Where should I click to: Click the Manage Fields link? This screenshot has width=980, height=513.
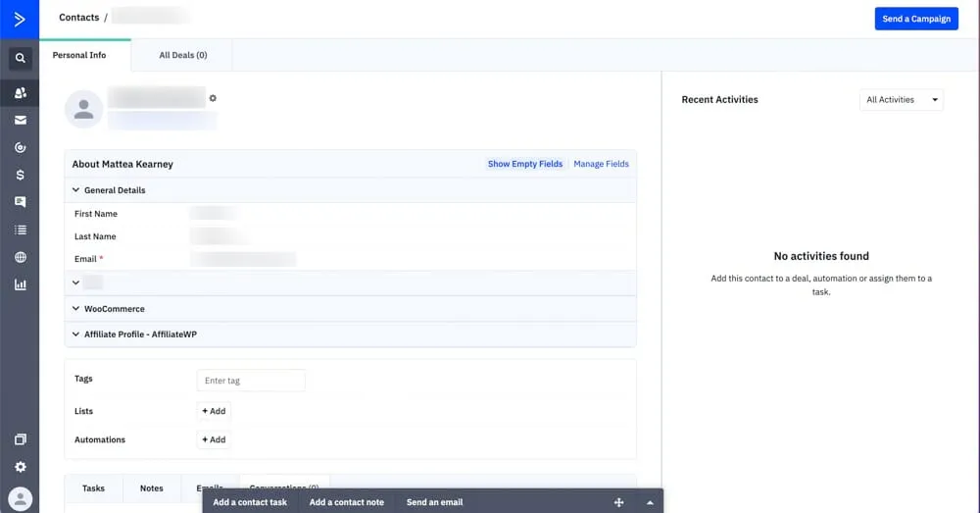point(601,164)
